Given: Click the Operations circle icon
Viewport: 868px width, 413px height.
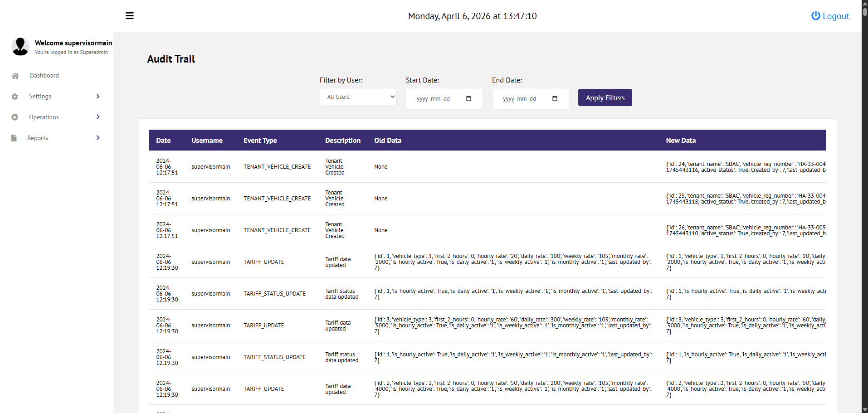Looking at the screenshot, I should [15, 117].
